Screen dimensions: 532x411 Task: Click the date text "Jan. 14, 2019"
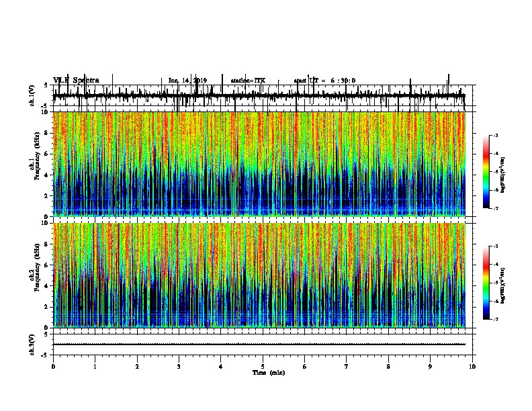click(x=187, y=81)
